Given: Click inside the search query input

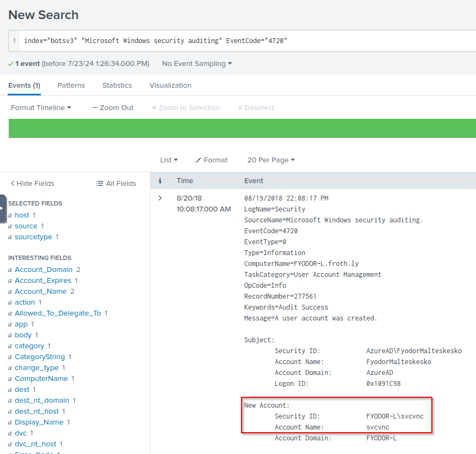Looking at the screenshot, I should point(245,41).
